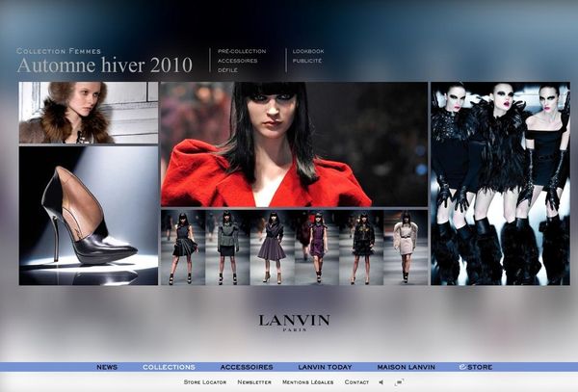Open the Lookbook link
The height and width of the screenshot is (392, 578).
tap(308, 51)
